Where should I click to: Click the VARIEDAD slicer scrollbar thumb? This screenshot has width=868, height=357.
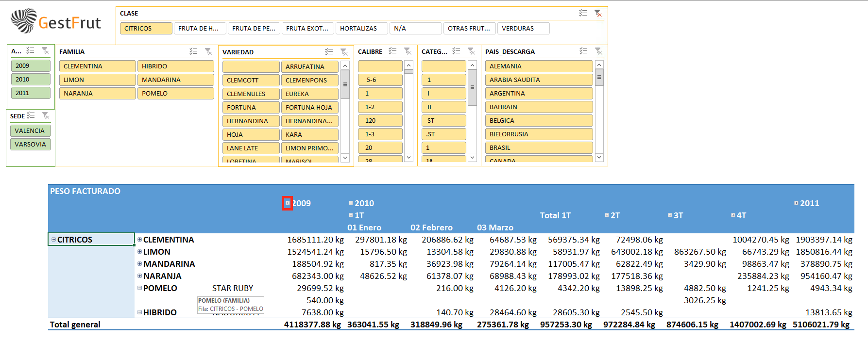[345, 84]
